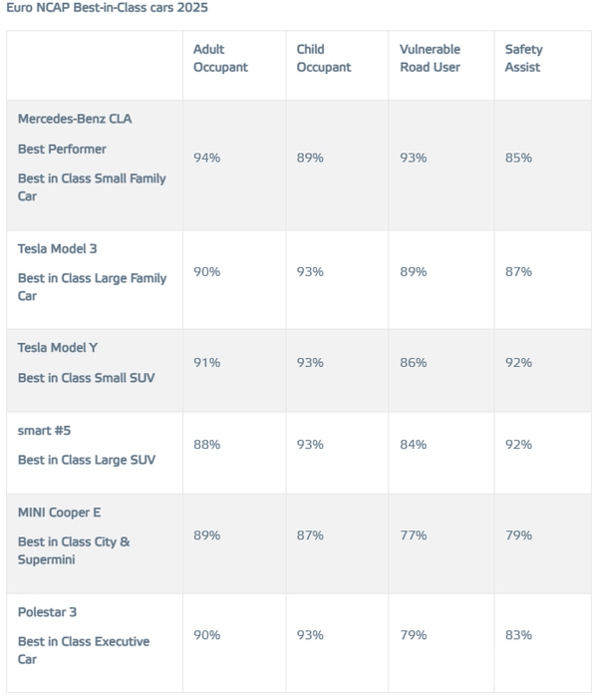Click MINI Cooper E's 77% Vulnerable Road User score
Viewport: 598px width, 700px height.
tap(413, 535)
